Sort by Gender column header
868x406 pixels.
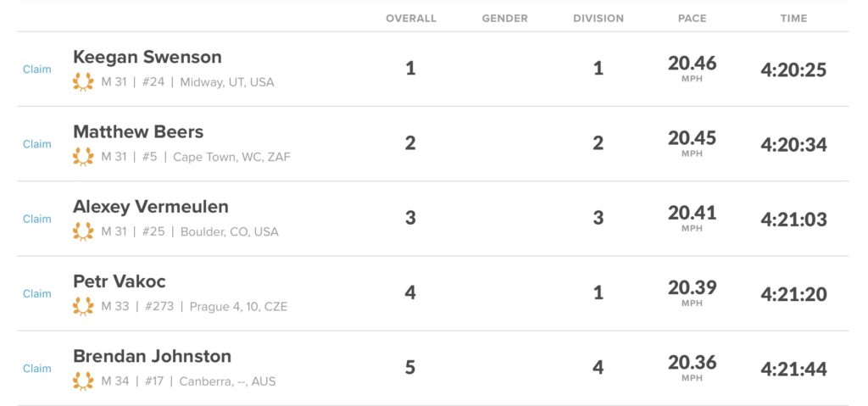[504, 18]
